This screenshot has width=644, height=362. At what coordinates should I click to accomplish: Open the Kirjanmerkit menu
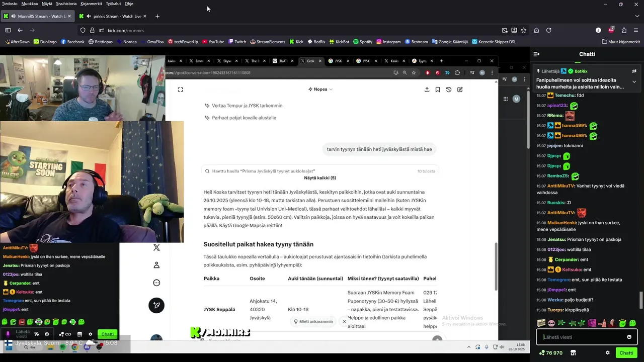pyautogui.click(x=92, y=4)
